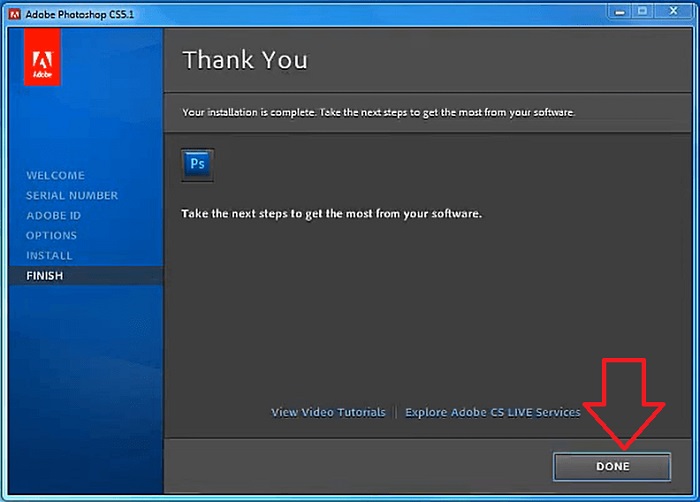Click the DONE button
Screen dimensions: 700x502
(x=612, y=467)
